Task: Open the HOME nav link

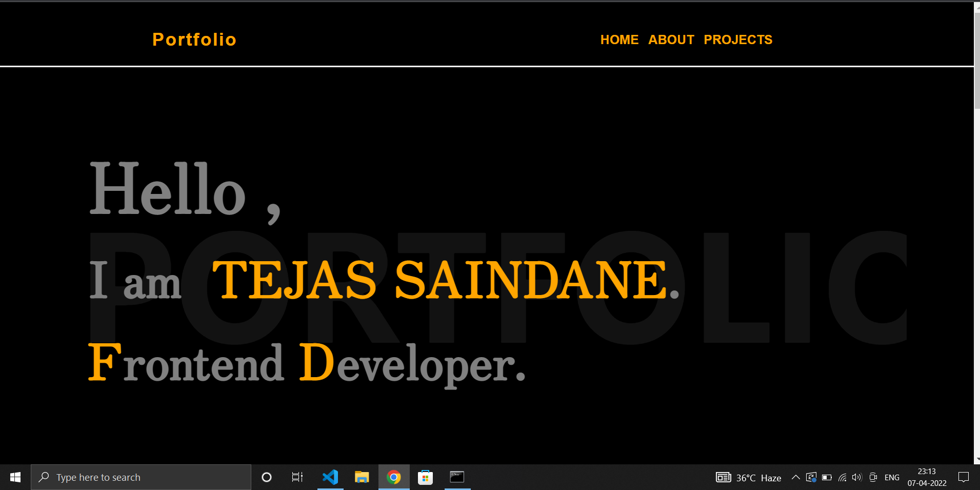Action: click(619, 40)
